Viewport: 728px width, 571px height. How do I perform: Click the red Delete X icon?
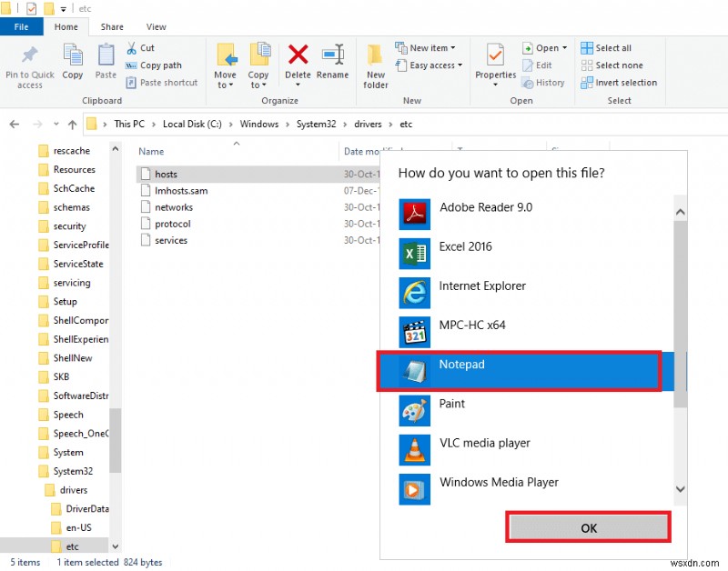(x=298, y=55)
